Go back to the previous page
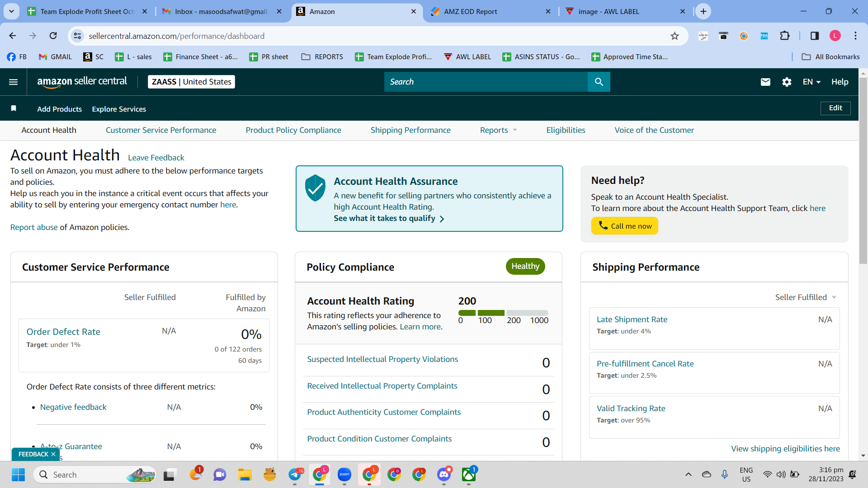 point(13,36)
